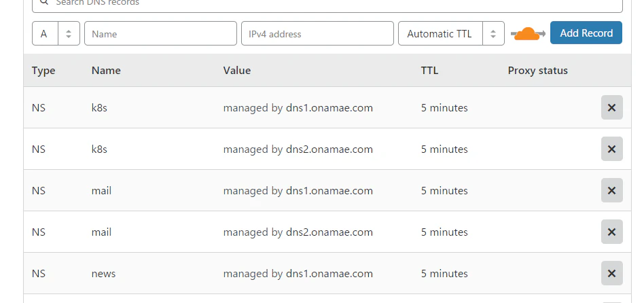Open the Automatic TTL dropdown
The height and width of the screenshot is (303, 644).
pyautogui.click(x=451, y=33)
